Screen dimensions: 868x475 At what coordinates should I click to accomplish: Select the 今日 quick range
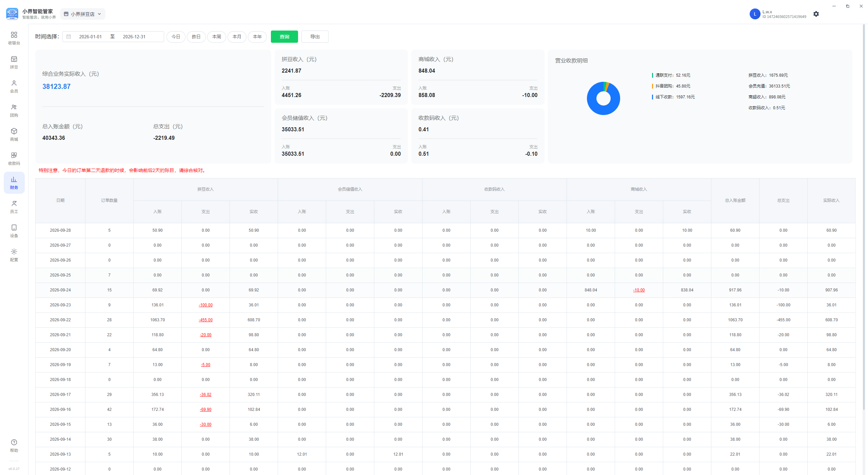pyautogui.click(x=176, y=37)
